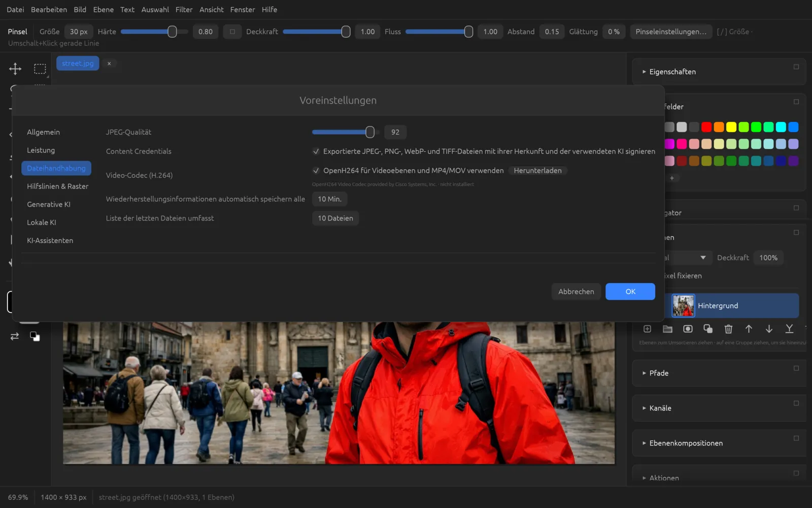Move layer down with down arrow

pos(769,329)
